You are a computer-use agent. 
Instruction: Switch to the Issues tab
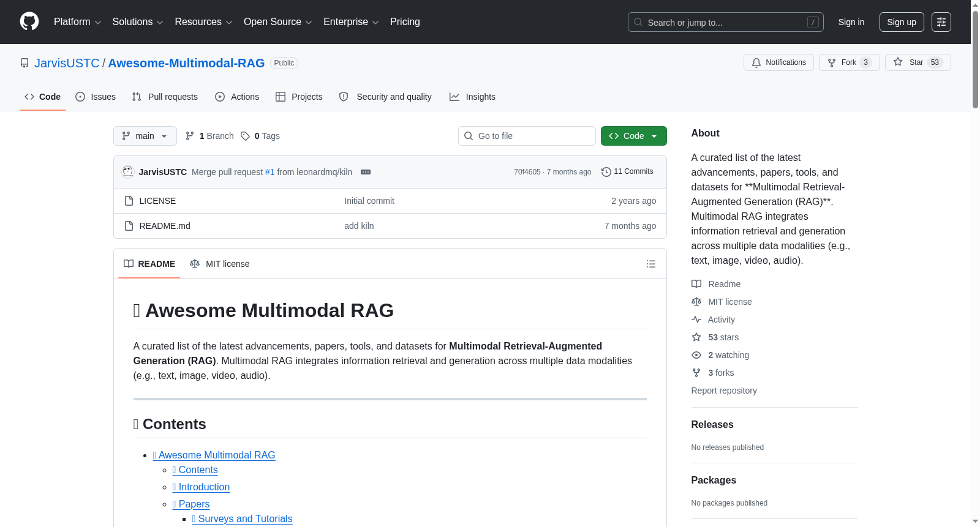(x=96, y=97)
